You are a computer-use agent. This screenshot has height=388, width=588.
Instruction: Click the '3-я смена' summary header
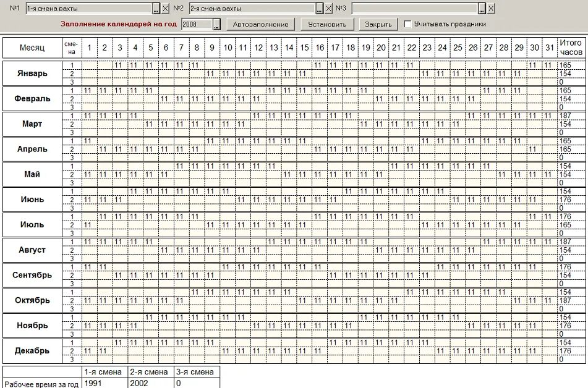pyautogui.click(x=197, y=372)
